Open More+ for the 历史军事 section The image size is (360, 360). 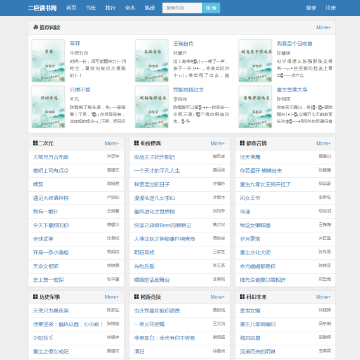(112, 297)
